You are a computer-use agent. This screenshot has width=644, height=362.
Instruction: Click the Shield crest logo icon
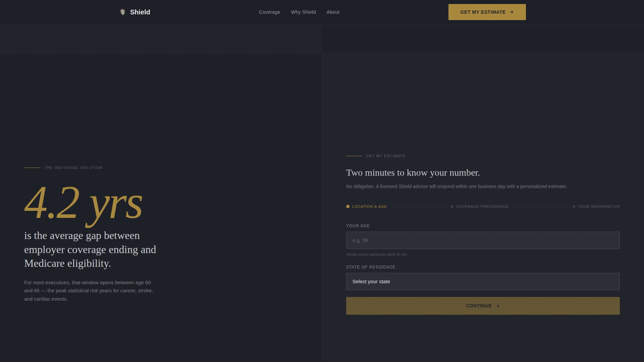[123, 12]
